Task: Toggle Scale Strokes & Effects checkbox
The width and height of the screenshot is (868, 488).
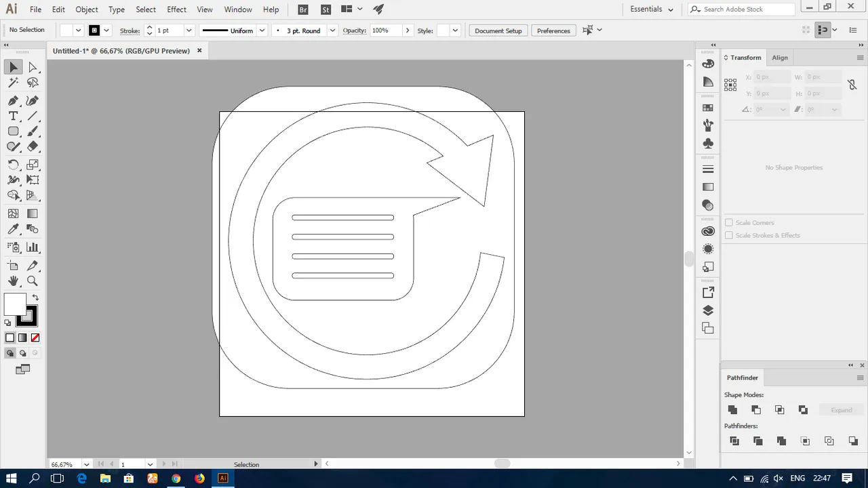Action: tap(729, 235)
